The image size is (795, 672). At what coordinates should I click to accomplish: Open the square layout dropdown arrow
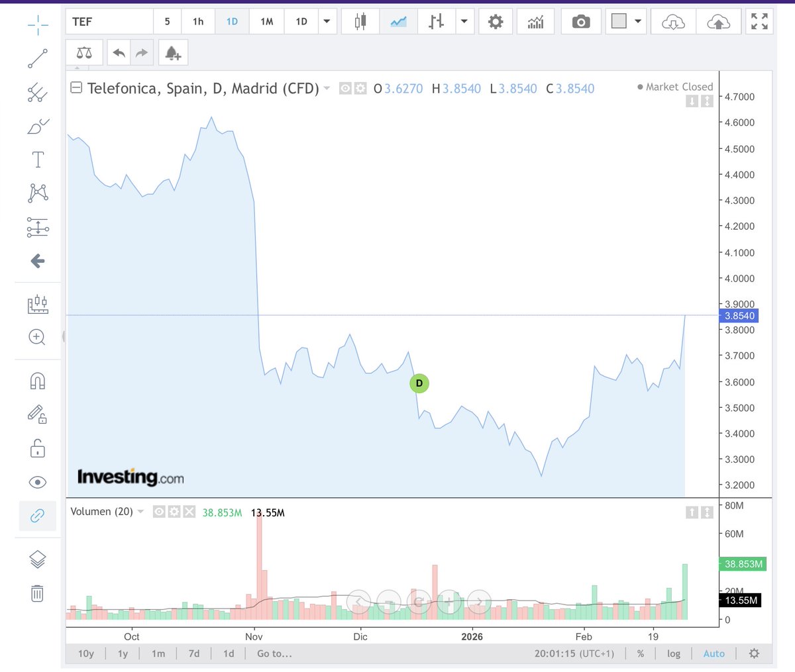638,22
